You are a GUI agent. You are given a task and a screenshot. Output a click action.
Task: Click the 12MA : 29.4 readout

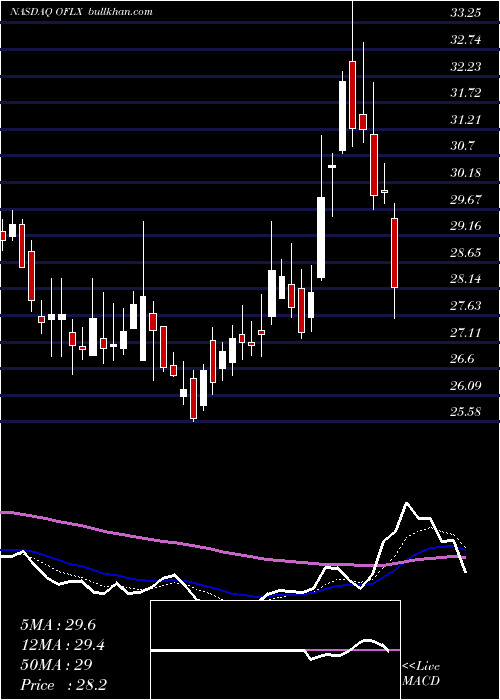[64, 645]
